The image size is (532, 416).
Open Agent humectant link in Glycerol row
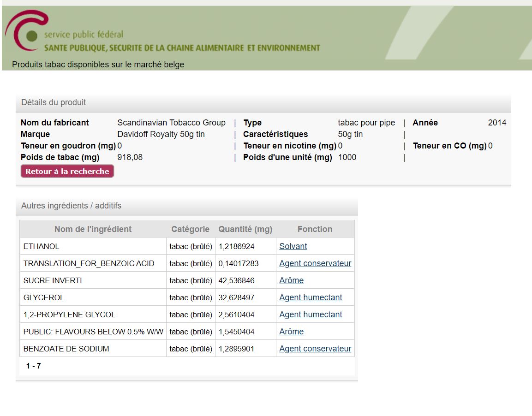(x=311, y=297)
